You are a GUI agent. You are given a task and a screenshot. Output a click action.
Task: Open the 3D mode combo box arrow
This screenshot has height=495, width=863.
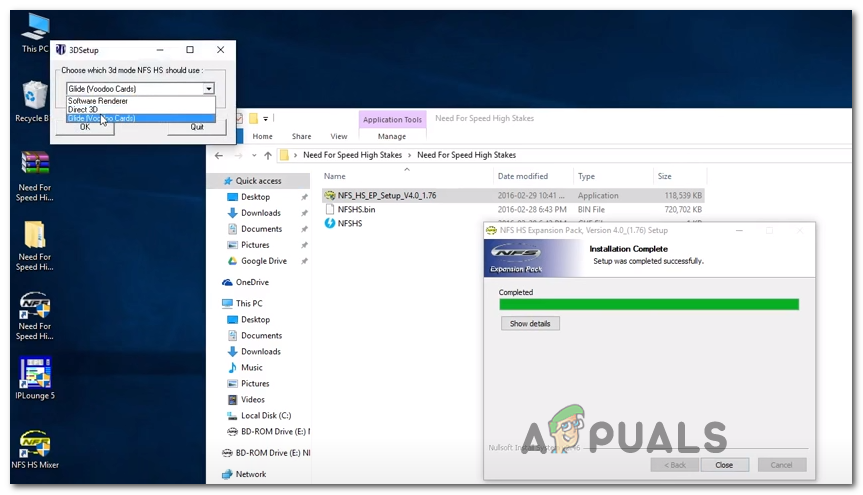(209, 89)
